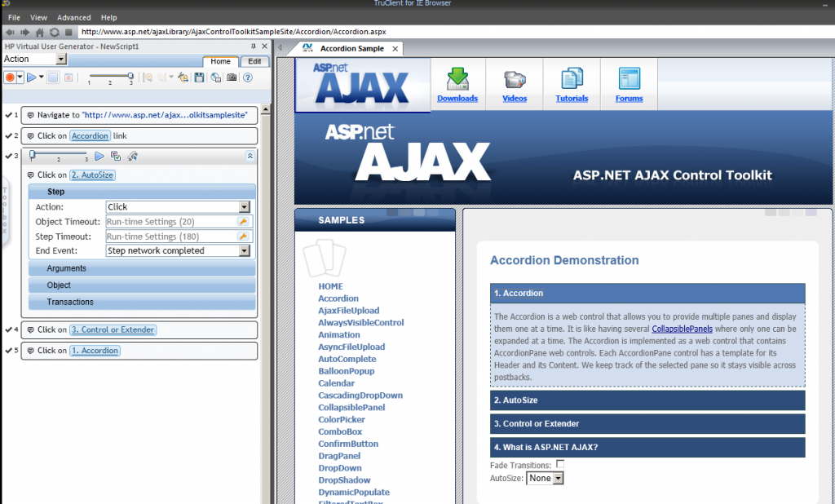Open the File menu
Image resolution: width=835 pixels, height=504 pixels.
14,18
